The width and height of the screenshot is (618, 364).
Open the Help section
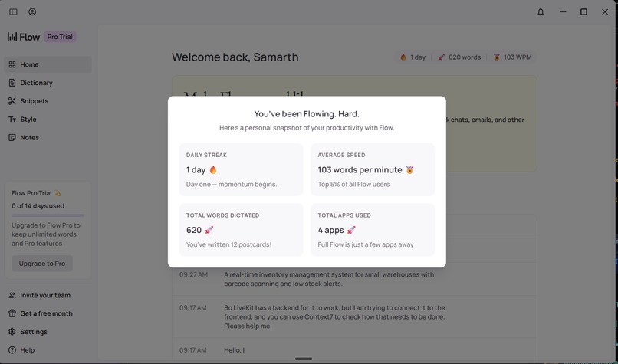(27, 350)
